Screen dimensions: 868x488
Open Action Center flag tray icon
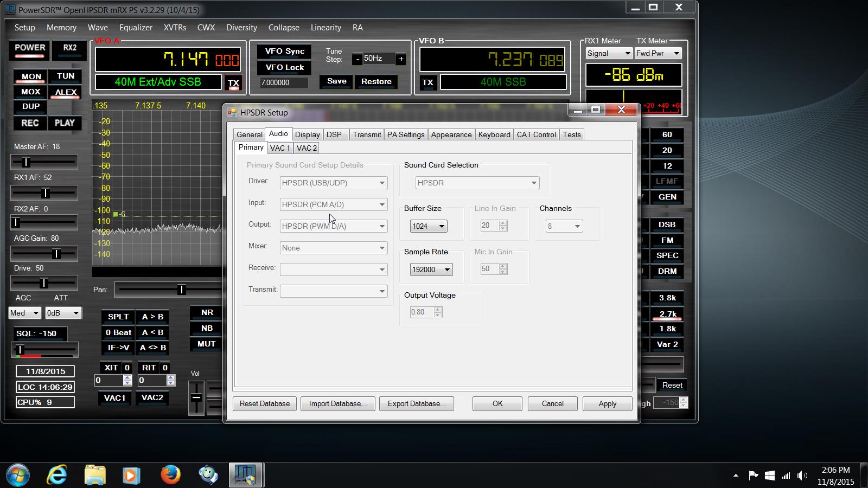click(753, 476)
